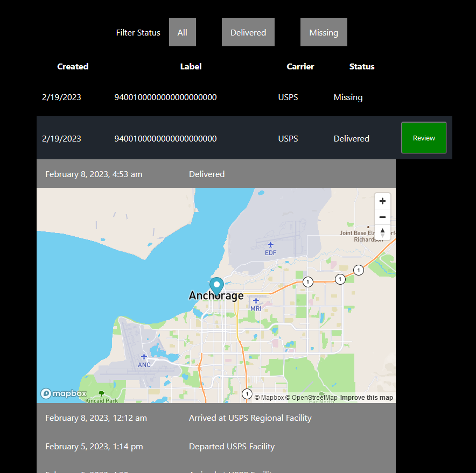Click USPS carrier in Delivered row

tap(288, 138)
